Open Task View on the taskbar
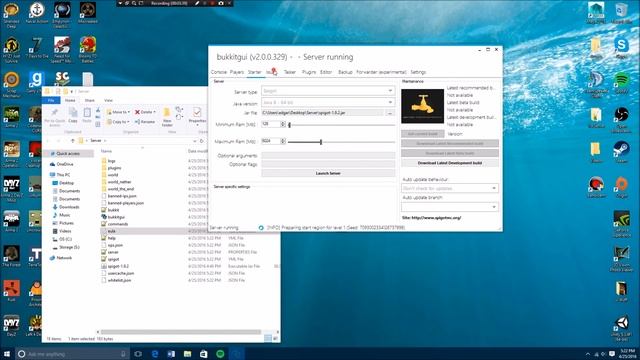The image size is (640, 360). pos(138,354)
